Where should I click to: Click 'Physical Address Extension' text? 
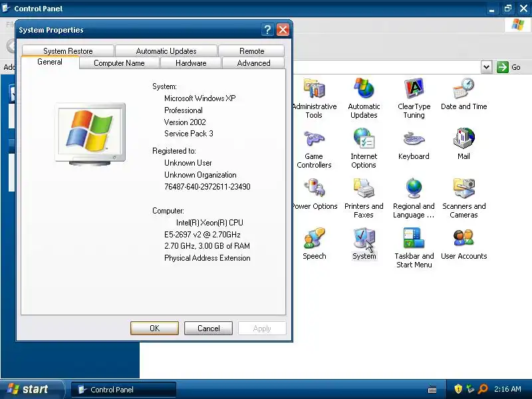pyautogui.click(x=207, y=258)
